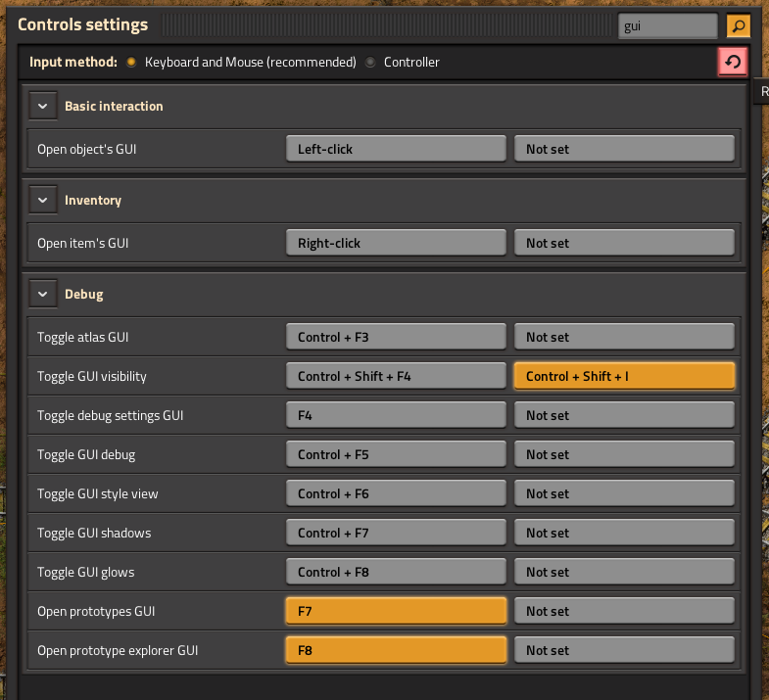
Task: Click the Open prototypes GUI label
Action: pyautogui.click(x=96, y=611)
